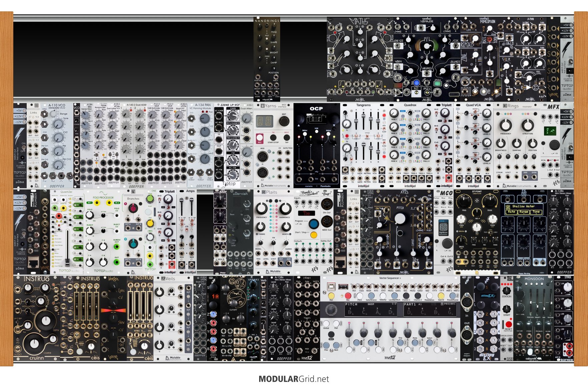Click the large MFX encoder knob

point(554,145)
